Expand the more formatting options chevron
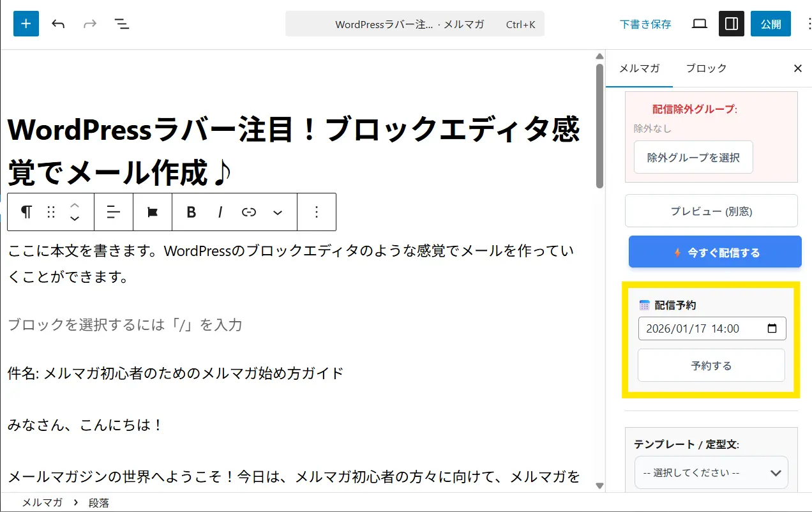 coord(278,212)
